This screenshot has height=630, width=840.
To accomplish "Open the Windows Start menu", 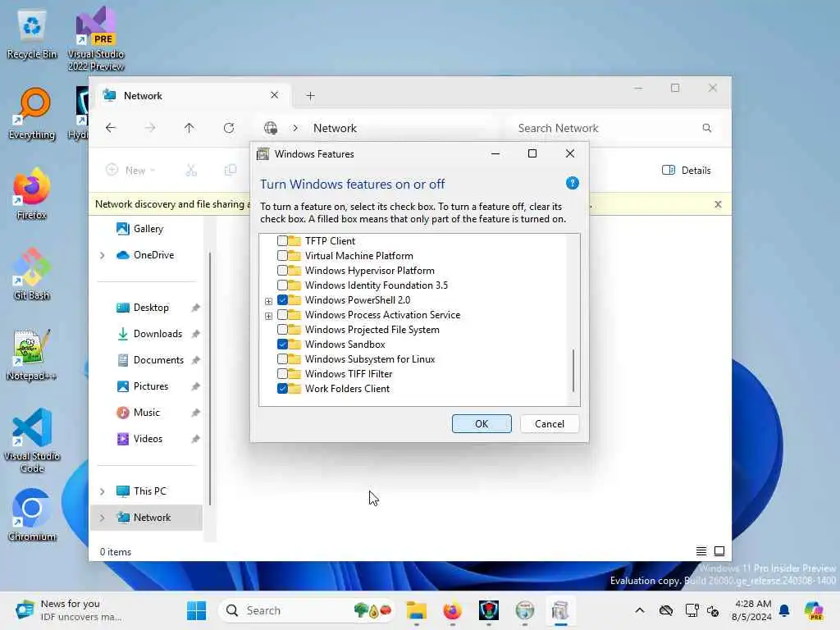I will tap(196, 610).
